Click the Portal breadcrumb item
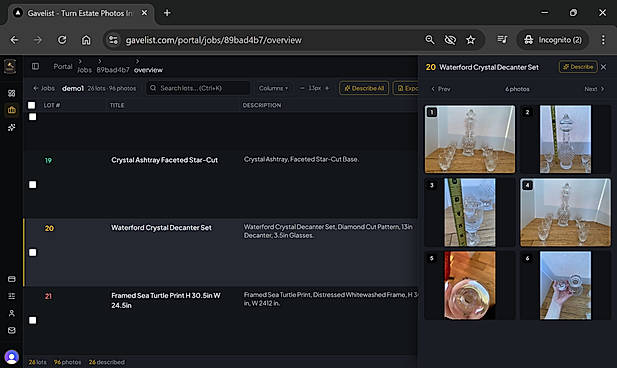The image size is (617, 368). pyautogui.click(x=63, y=67)
